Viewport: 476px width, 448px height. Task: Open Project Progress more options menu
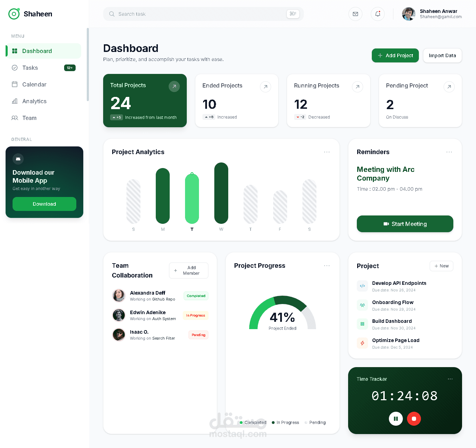click(327, 266)
